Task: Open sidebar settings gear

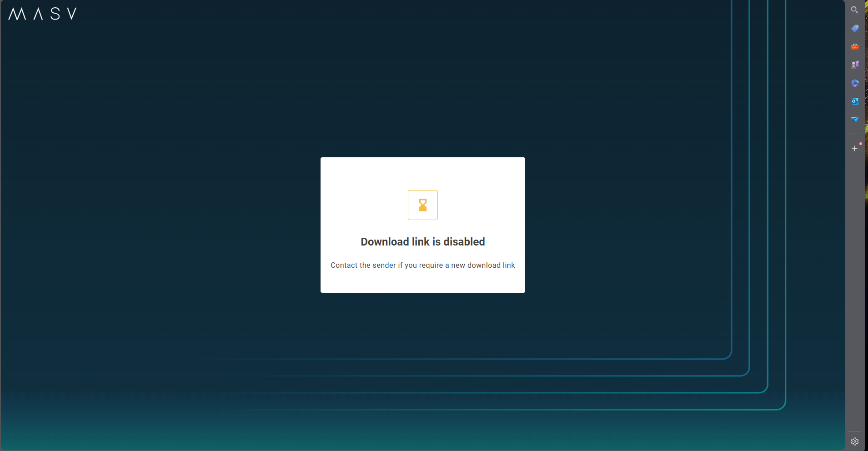Action: click(x=855, y=441)
